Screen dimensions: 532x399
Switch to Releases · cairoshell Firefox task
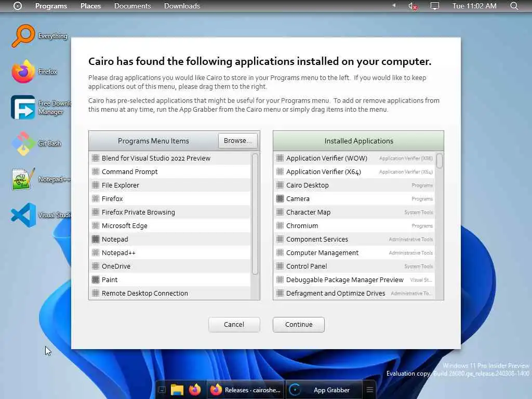coord(246,390)
